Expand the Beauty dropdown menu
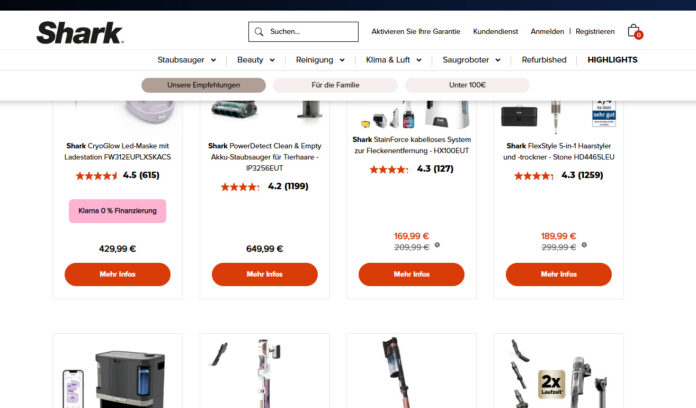This screenshot has height=408, width=696. (x=256, y=60)
